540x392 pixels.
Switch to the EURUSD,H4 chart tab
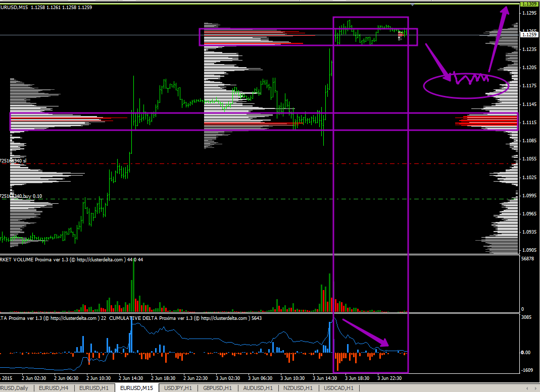[54, 388]
